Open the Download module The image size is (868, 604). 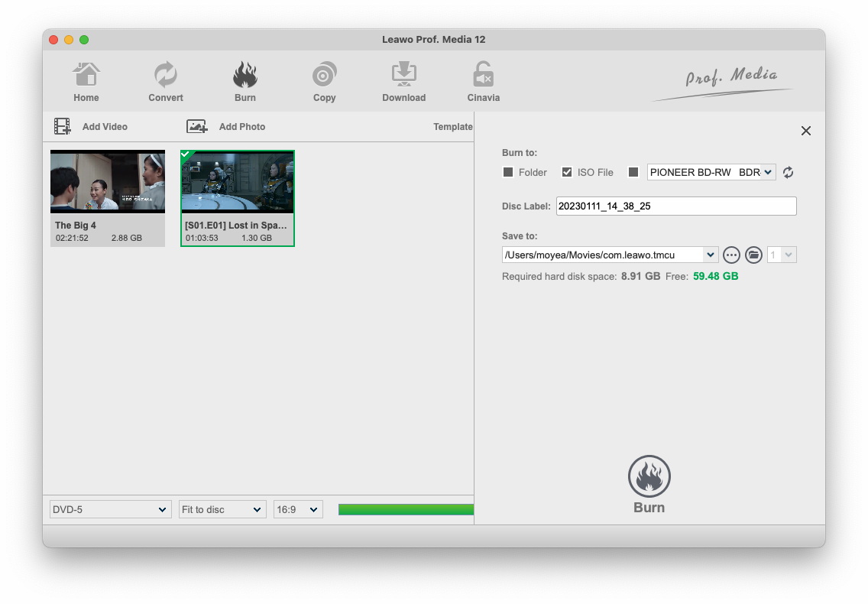coord(403,76)
